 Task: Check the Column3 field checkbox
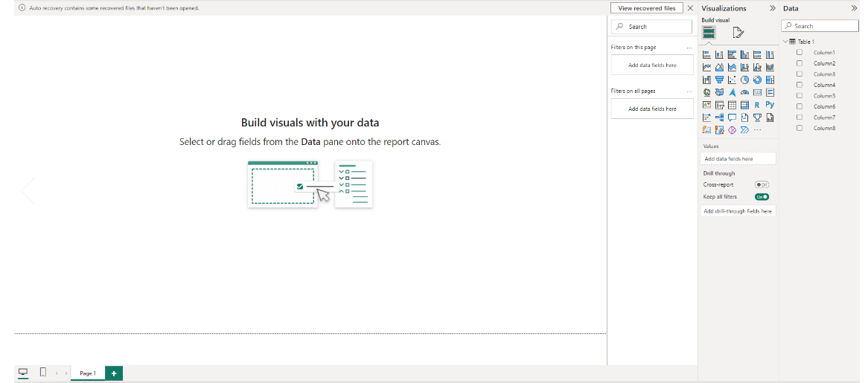(800, 74)
